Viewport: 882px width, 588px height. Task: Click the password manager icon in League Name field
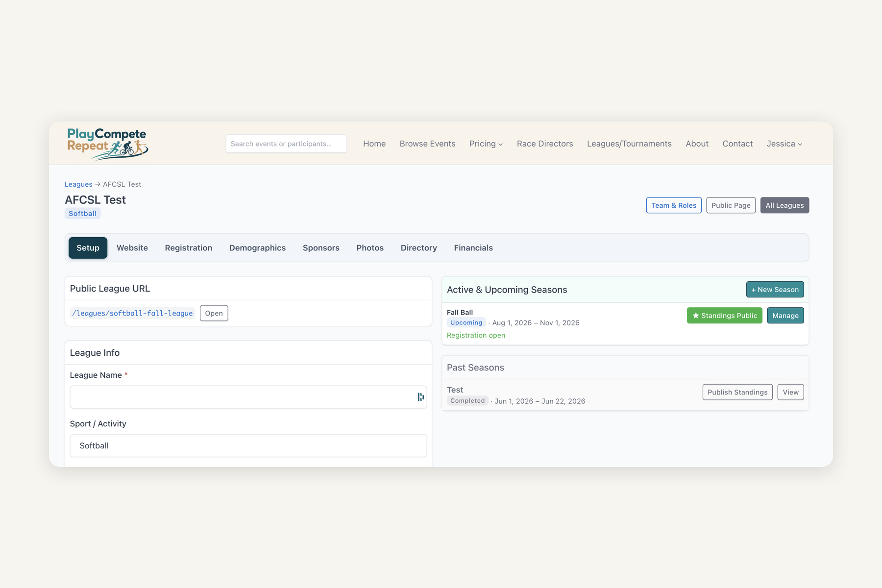(420, 397)
